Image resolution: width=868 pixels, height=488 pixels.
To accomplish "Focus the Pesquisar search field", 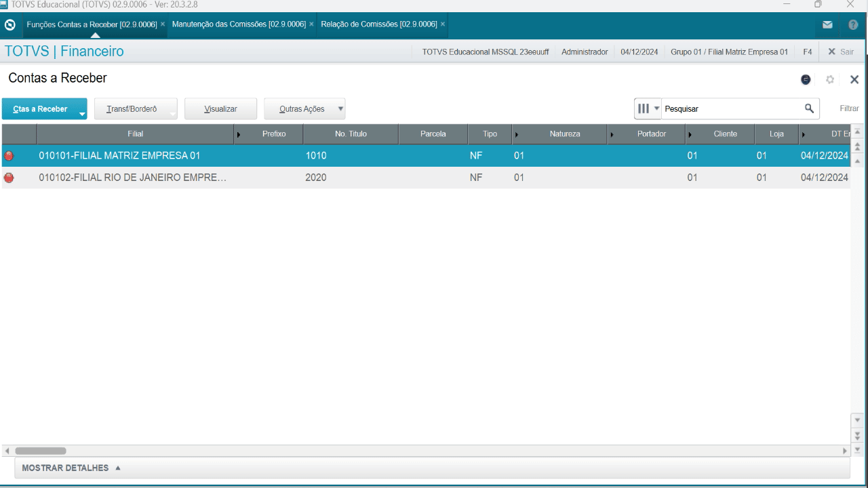I will pos(732,108).
